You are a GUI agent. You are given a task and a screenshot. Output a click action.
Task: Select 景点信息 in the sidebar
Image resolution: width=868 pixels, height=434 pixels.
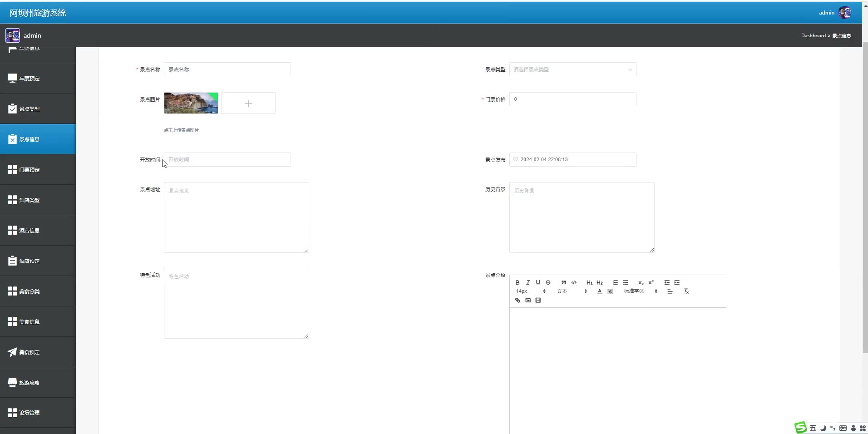click(38, 139)
